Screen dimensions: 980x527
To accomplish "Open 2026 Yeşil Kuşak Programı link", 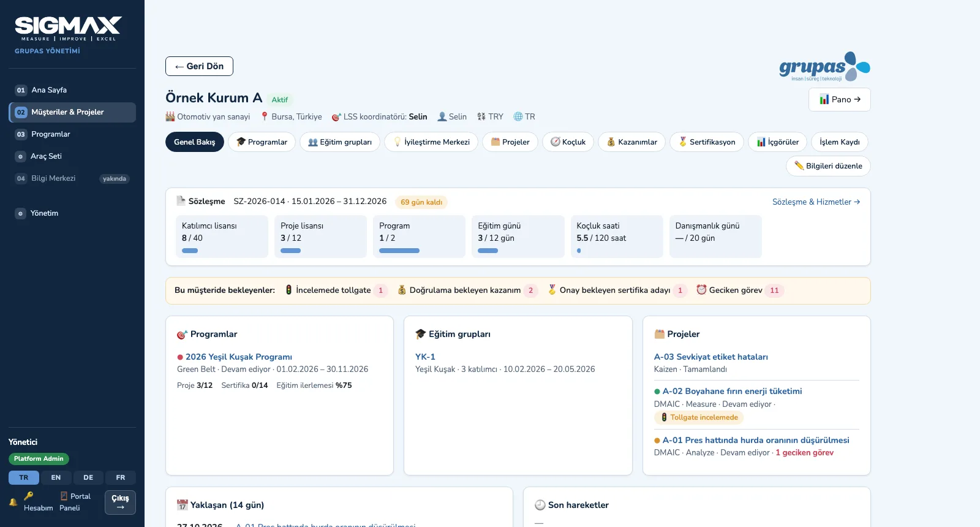I will [239, 357].
